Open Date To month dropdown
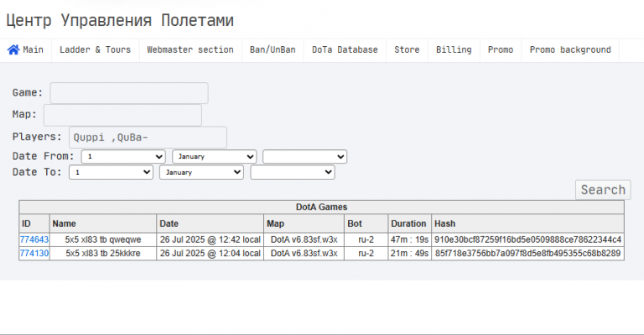Viewport: 644px width, 335px height. point(201,173)
